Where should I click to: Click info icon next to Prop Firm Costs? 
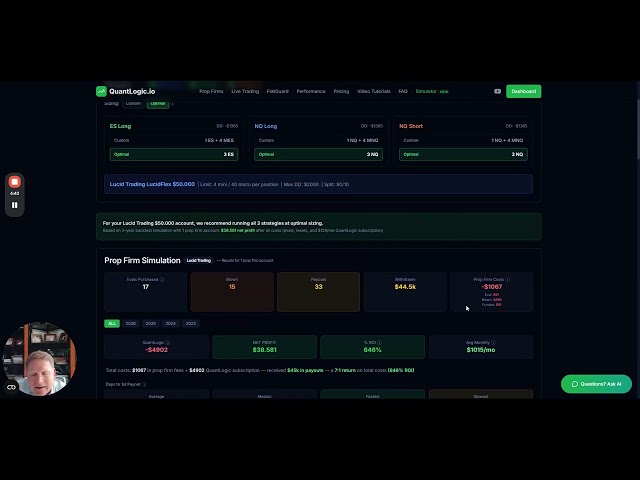click(x=508, y=280)
